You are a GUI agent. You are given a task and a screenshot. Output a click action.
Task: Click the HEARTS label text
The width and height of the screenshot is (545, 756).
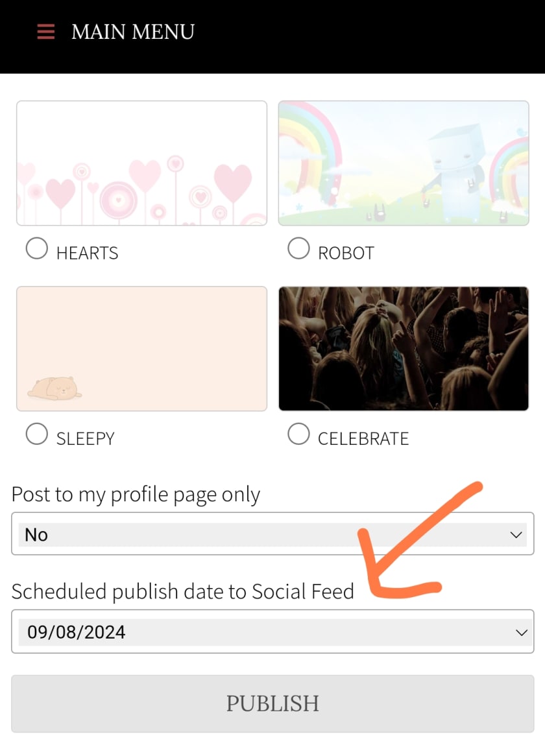(88, 253)
